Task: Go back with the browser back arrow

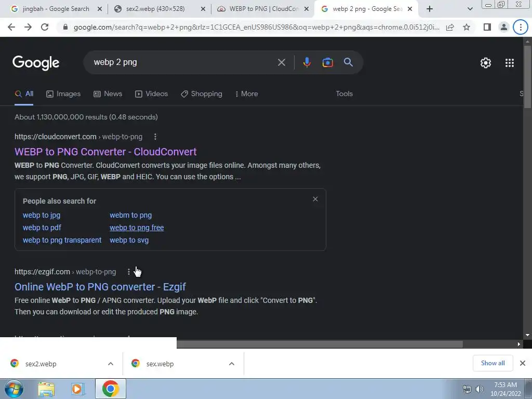Action: 11,27
